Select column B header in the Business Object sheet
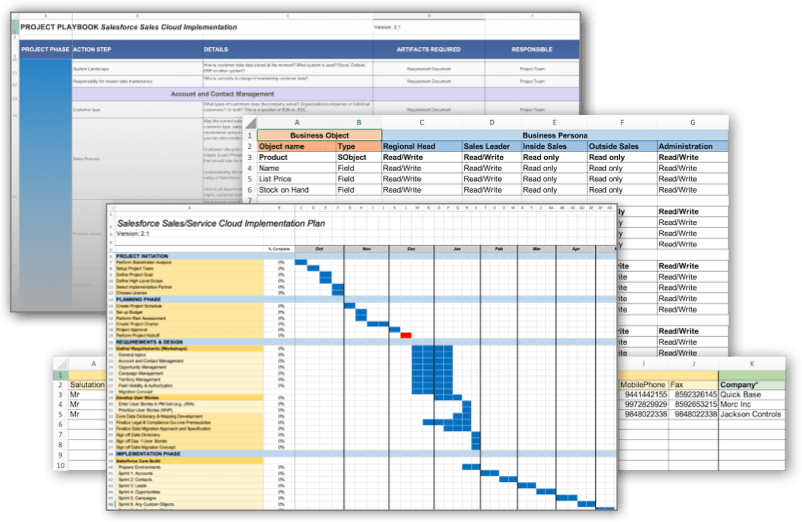802x522 pixels. click(x=359, y=123)
